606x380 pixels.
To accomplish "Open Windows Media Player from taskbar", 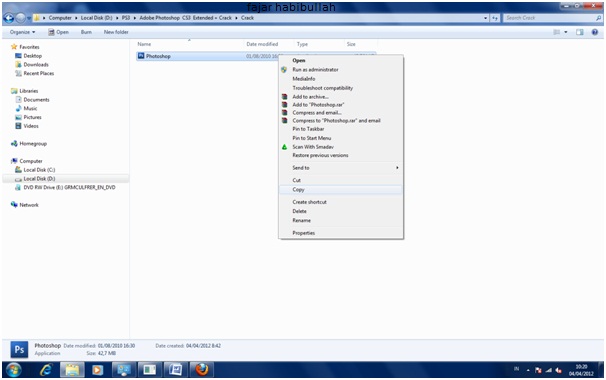I will click(97, 370).
